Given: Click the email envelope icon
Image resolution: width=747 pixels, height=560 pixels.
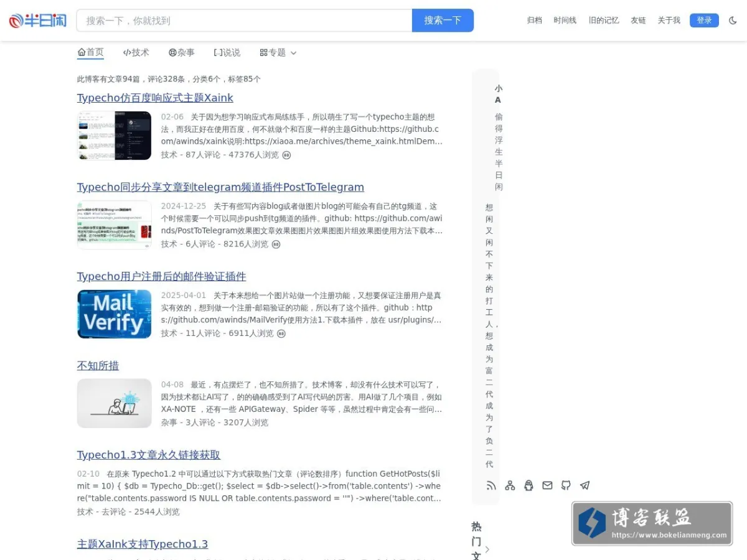Looking at the screenshot, I should tap(547, 485).
